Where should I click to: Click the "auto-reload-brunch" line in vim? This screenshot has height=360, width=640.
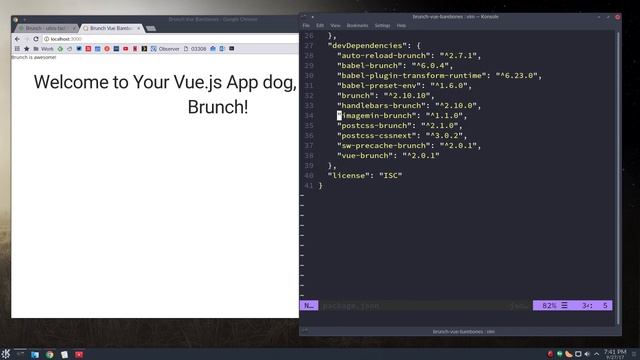pyautogui.click(x=409, y=56)
